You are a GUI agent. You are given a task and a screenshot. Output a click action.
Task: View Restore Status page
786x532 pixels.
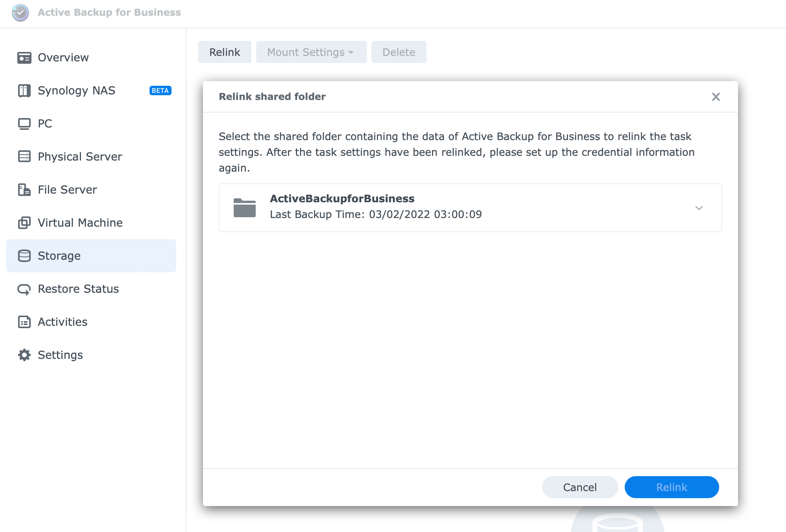[x=91, y=289]
